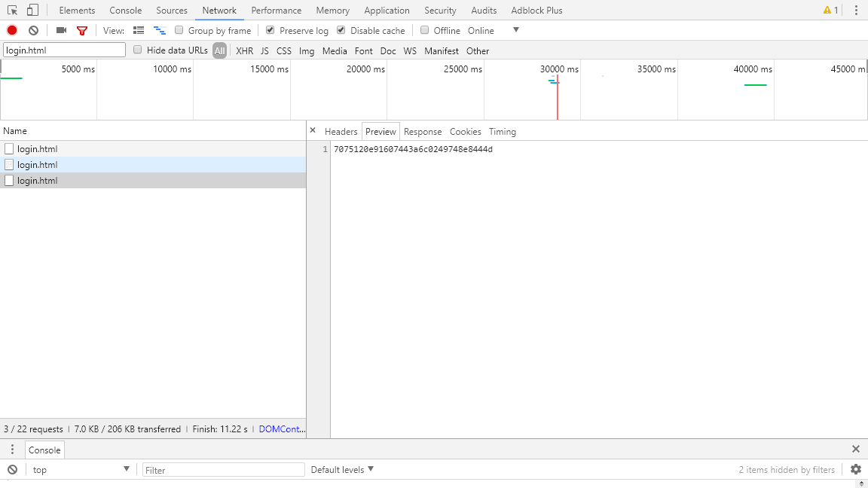Switch to the Sources tab
The image size is (868, 488).
point(172,11)
